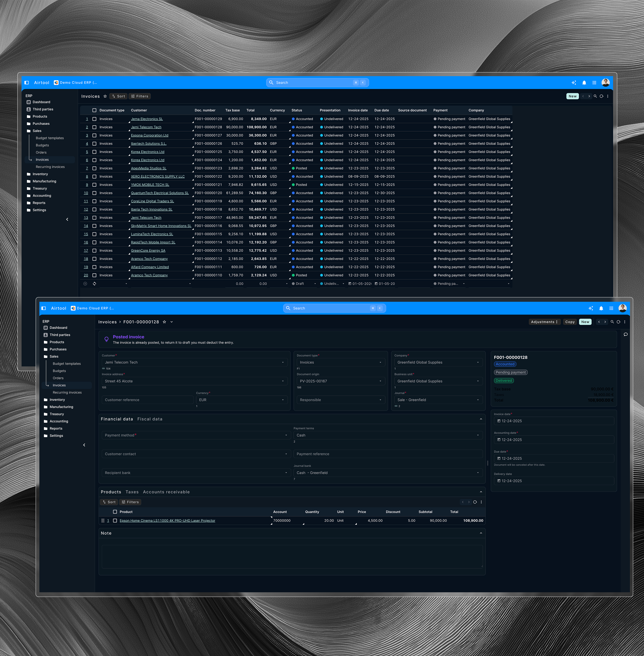
Task: Open comments bubble icon on invoice detail
Action: [x=626, y=334]
